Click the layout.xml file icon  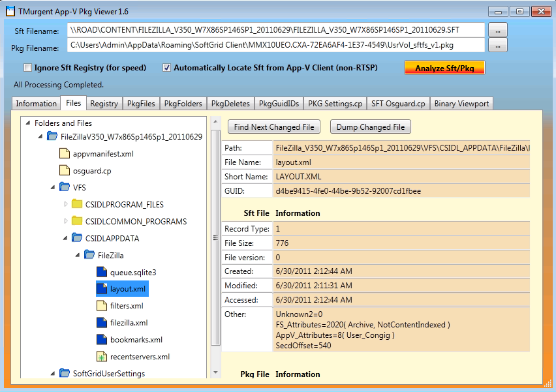(x=102, y=288)
